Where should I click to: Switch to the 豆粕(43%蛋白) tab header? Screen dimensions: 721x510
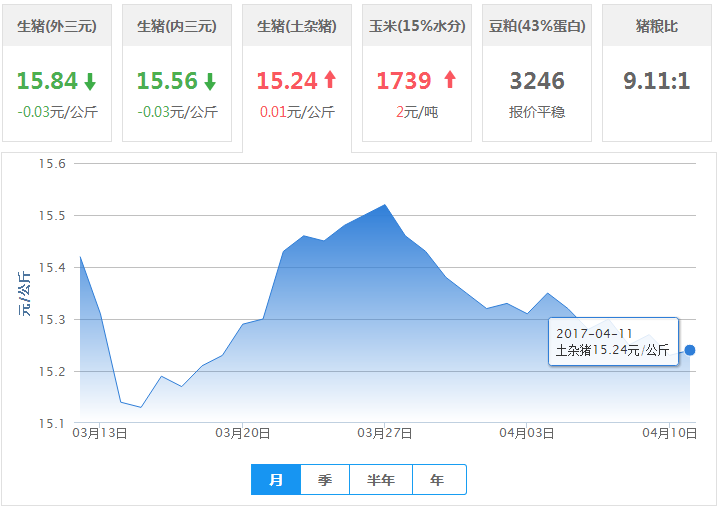[x=537, y=26]
